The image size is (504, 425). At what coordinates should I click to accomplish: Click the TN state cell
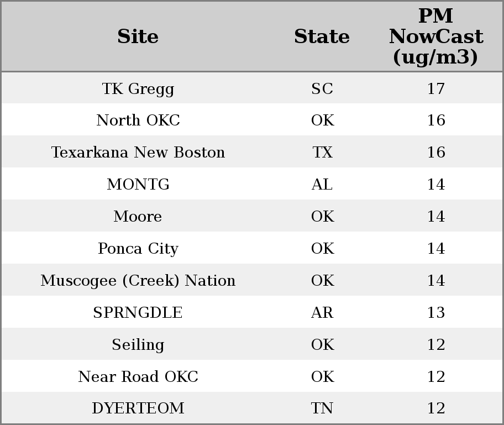coord(322,408)
